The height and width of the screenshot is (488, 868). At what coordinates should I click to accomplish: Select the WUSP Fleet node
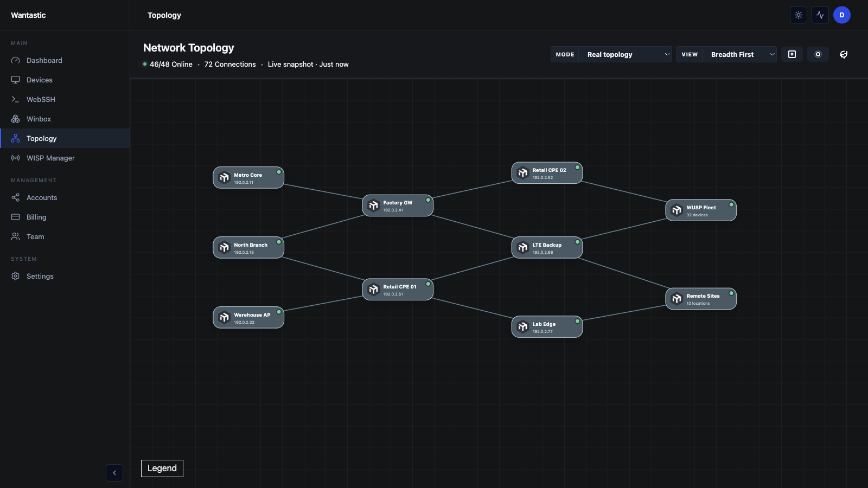[701, 210]
